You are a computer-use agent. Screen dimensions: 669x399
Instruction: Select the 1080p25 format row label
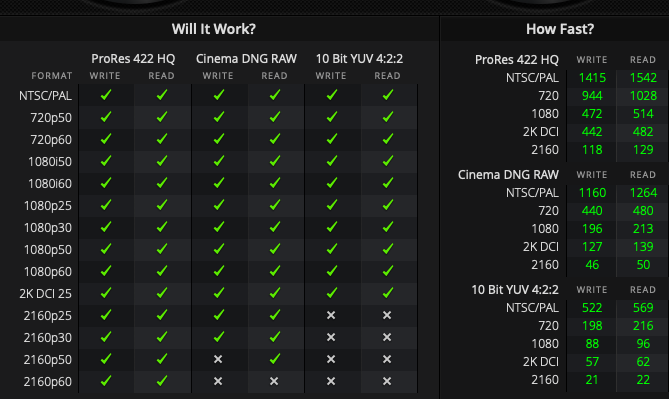click(48, 206)
